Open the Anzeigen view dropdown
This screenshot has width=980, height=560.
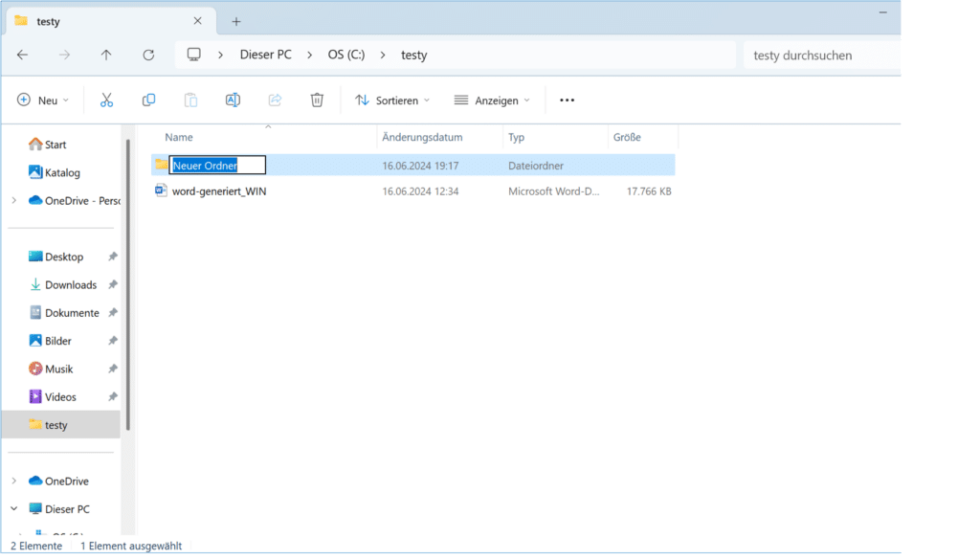click(492, 100)
